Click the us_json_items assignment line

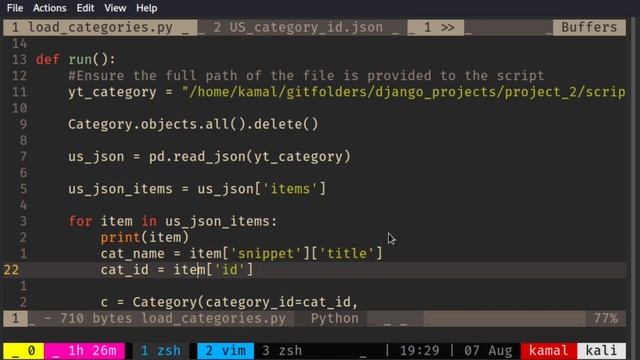coord(197,189)
